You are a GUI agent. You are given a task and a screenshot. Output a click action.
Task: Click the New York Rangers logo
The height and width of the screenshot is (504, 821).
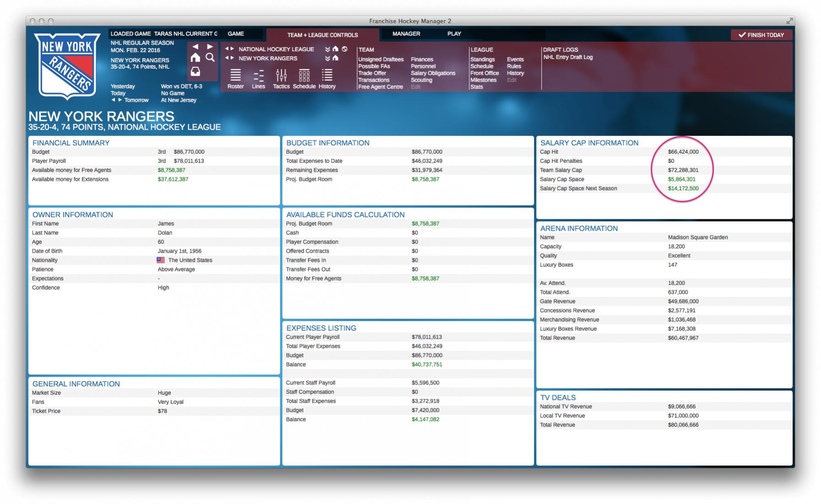pos(68,65)
